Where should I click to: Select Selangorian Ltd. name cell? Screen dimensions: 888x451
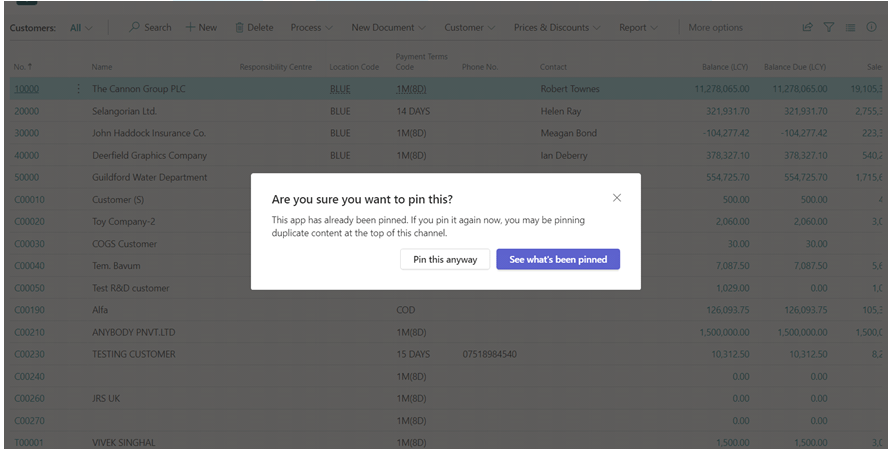(x=124, y=111)
